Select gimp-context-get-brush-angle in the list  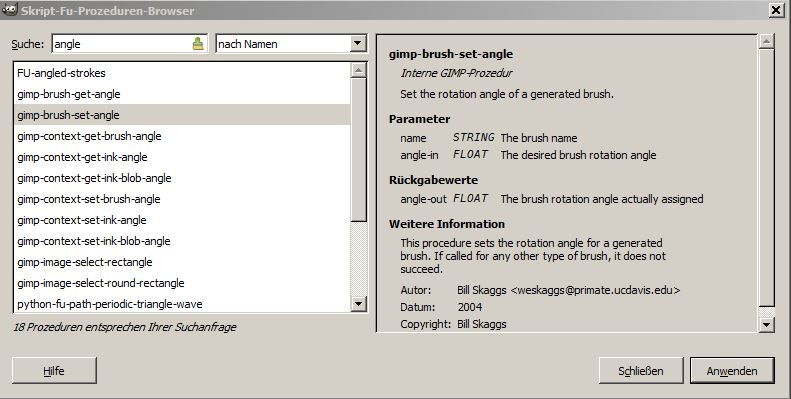click(182, 136)
